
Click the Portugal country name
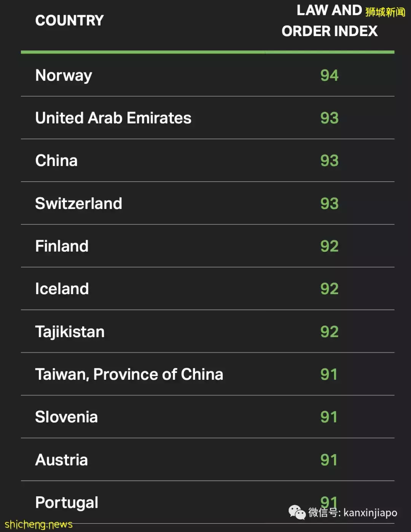point(67,503)
